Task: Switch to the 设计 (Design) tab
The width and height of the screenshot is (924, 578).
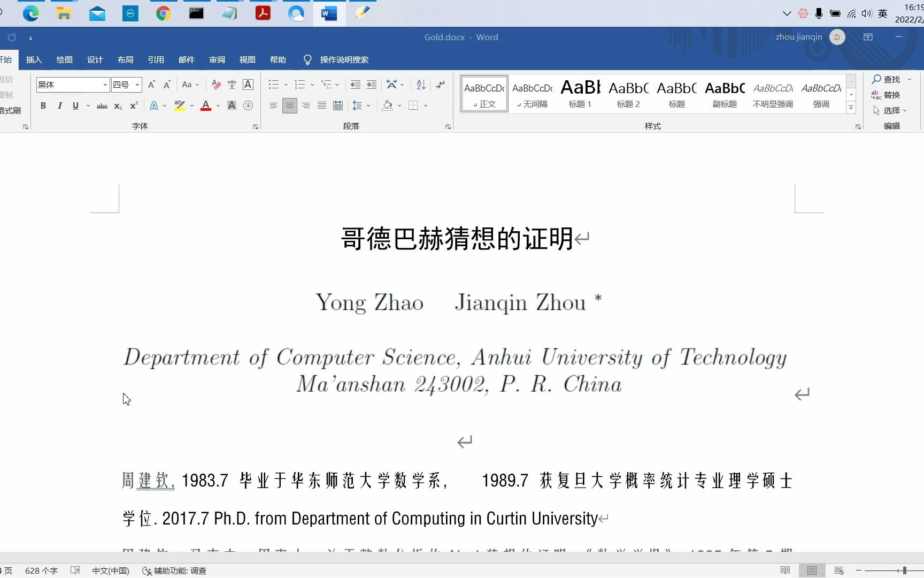Action: 95,60
